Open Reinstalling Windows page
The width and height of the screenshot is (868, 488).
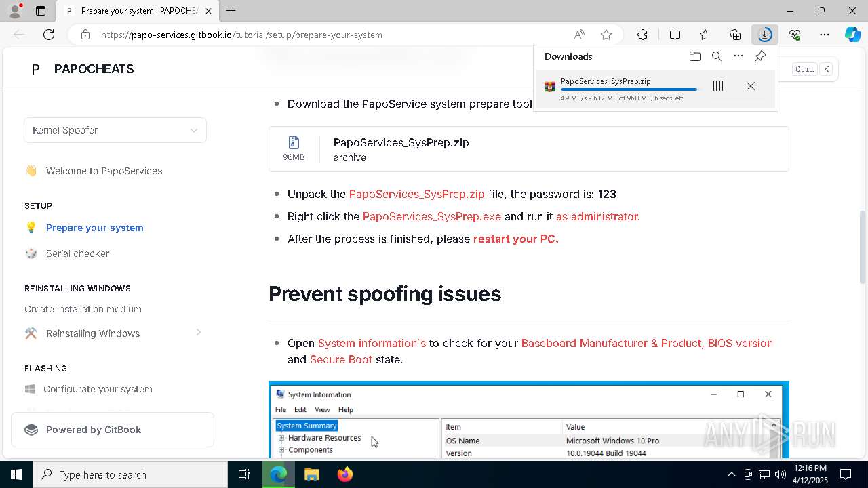pyautogui.click(x=93, y=333)
